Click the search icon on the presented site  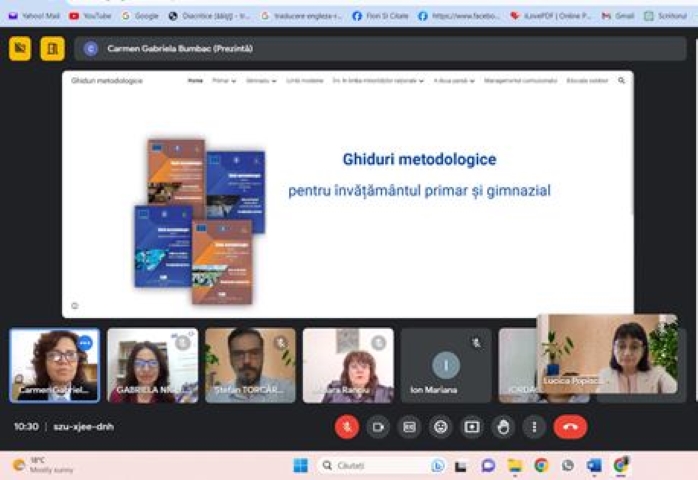tap(621, 80)
